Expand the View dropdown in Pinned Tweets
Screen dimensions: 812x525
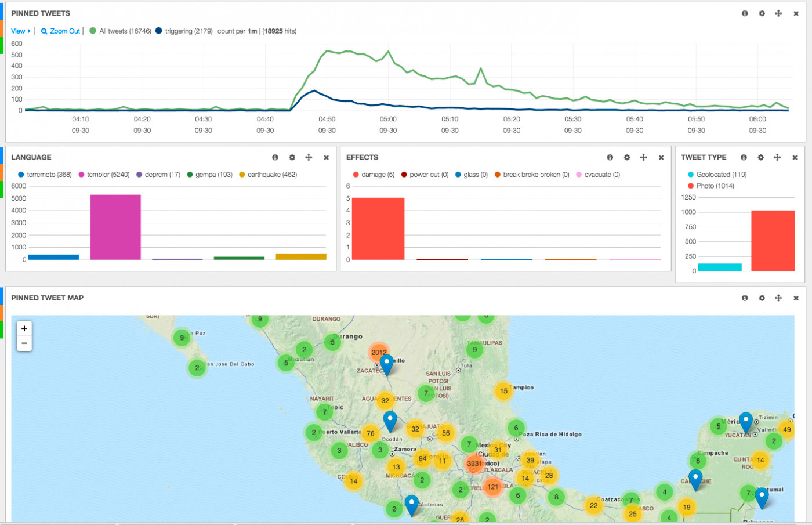pyautogui.click(x=20, y=31)
